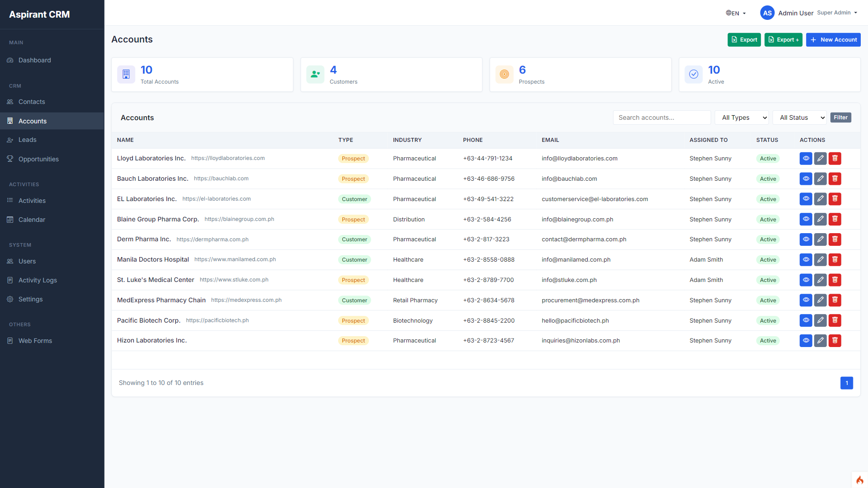Click page 1 in the pagination control

(x=847, y=383)
